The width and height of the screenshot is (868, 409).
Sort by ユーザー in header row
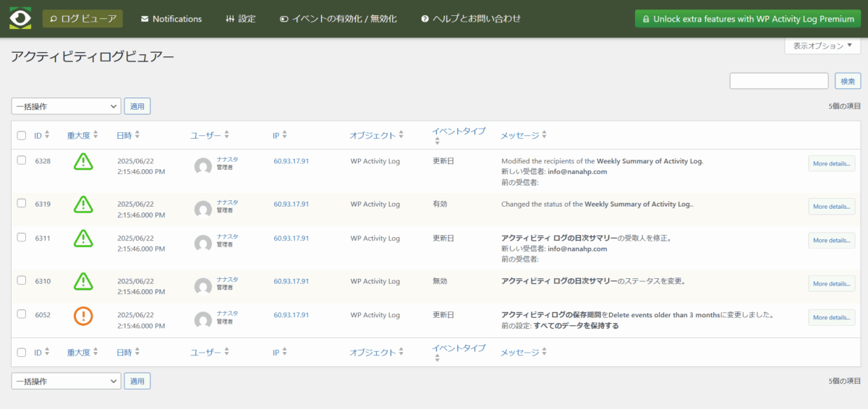tap(210, 135)
